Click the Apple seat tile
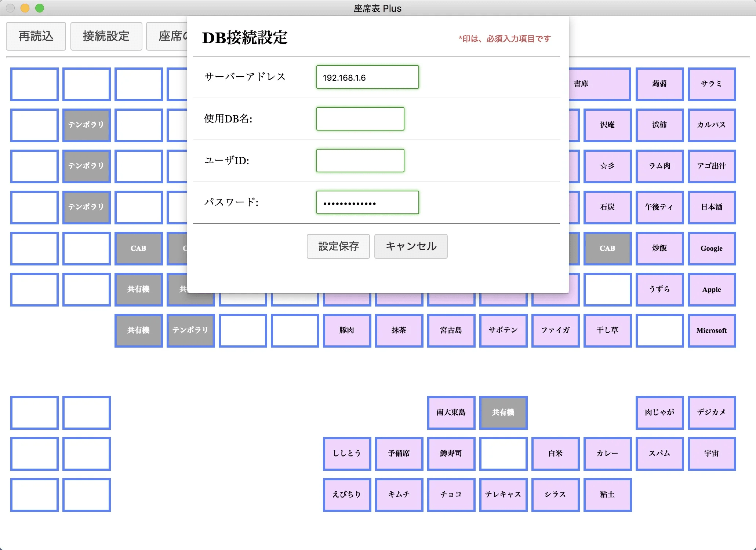The image size is (756, 550). coord(711,289)
